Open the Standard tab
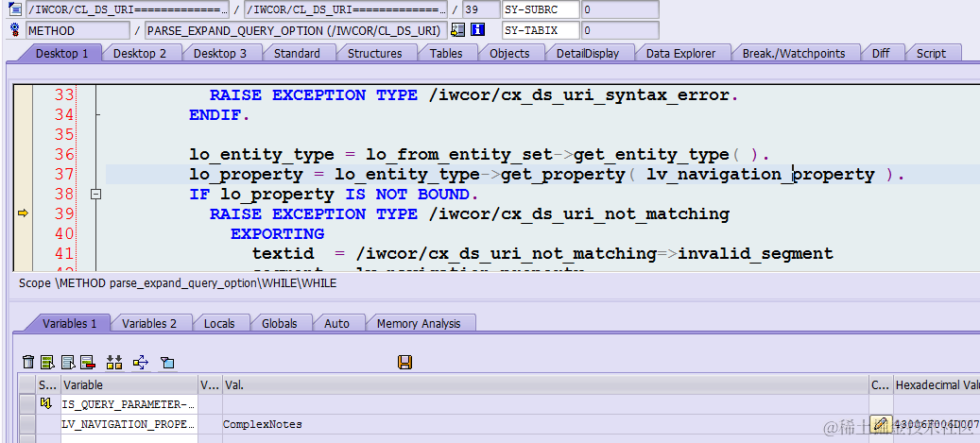Viewport: 980px width, 443px height. pyautogui.click(x=297, y=53)
